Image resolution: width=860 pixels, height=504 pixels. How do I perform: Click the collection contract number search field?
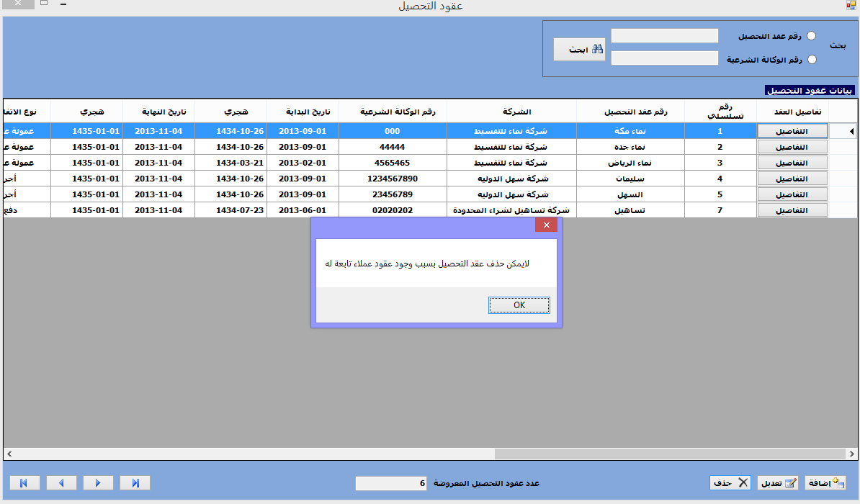pyautogui.click(x=664, y=36)
